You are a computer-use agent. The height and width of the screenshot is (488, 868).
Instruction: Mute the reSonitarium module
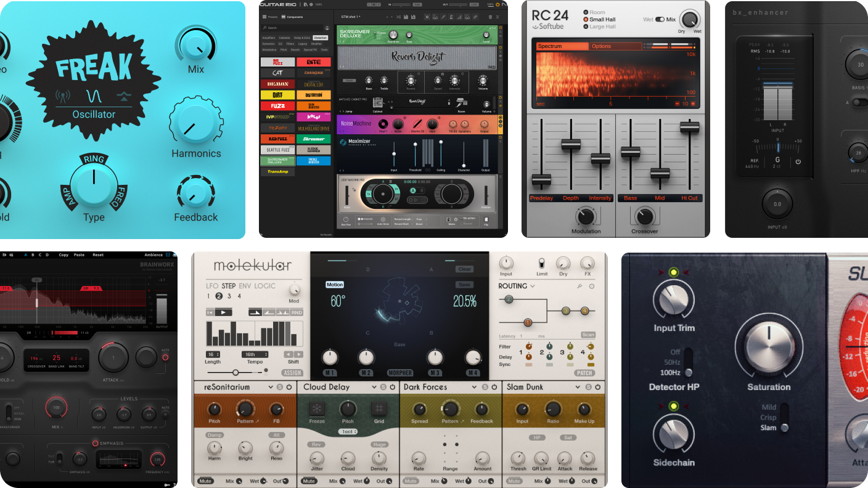(205, 481)
